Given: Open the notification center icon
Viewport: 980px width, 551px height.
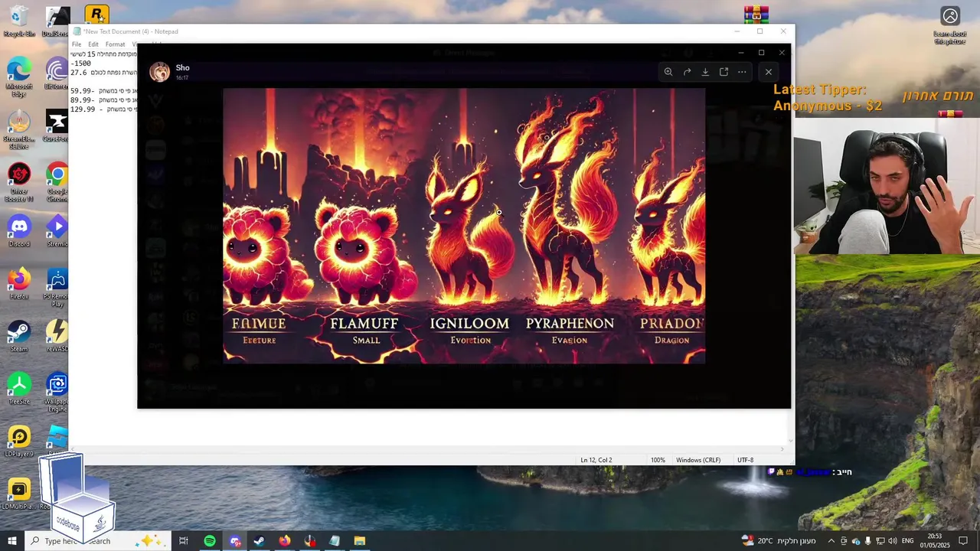Looking at the screenshot, I should point(963,541).
